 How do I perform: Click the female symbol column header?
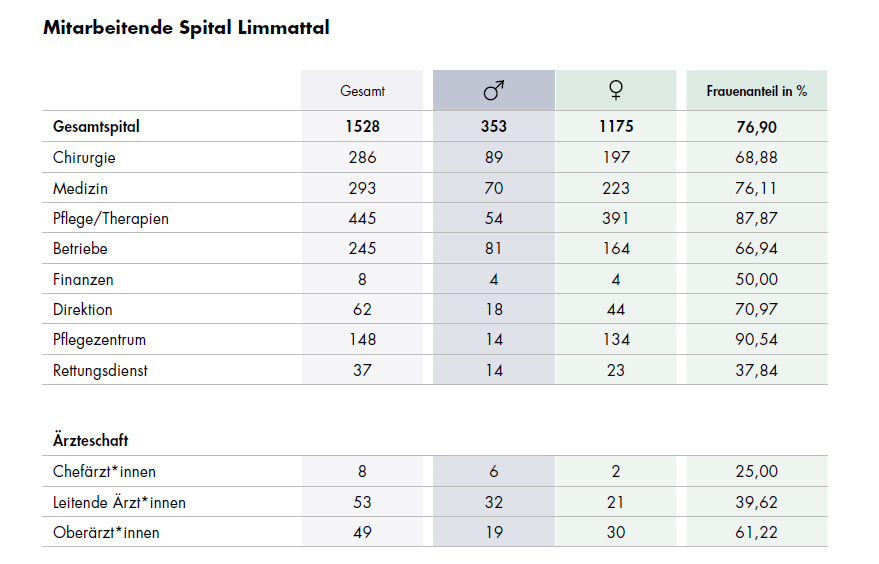click(615, 91)
